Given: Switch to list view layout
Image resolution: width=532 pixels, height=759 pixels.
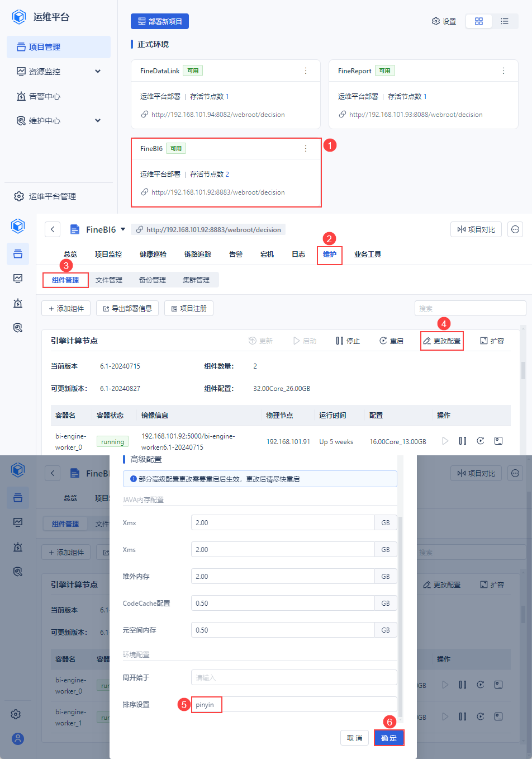Looking at the screenshot, I should click(505, 21).
